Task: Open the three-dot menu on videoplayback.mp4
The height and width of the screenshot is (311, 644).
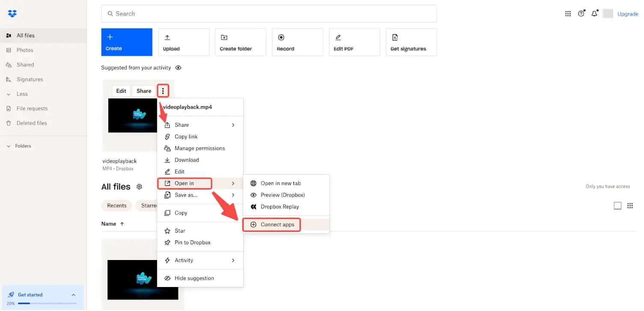Action: 163,90
